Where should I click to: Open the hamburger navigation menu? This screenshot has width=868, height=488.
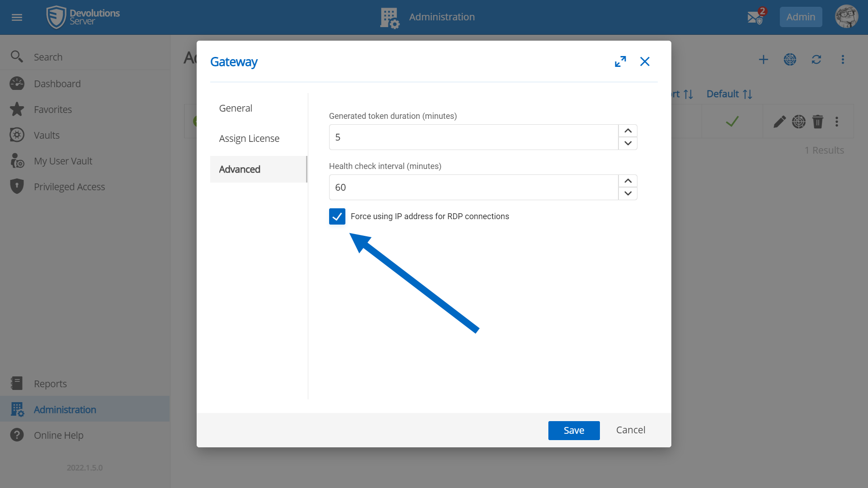pyautogui.click(x=17, y=17)
